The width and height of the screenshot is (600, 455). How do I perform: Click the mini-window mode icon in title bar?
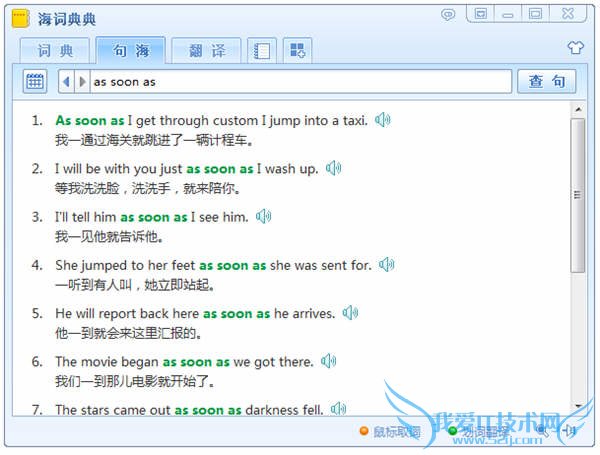click(481, 14)
